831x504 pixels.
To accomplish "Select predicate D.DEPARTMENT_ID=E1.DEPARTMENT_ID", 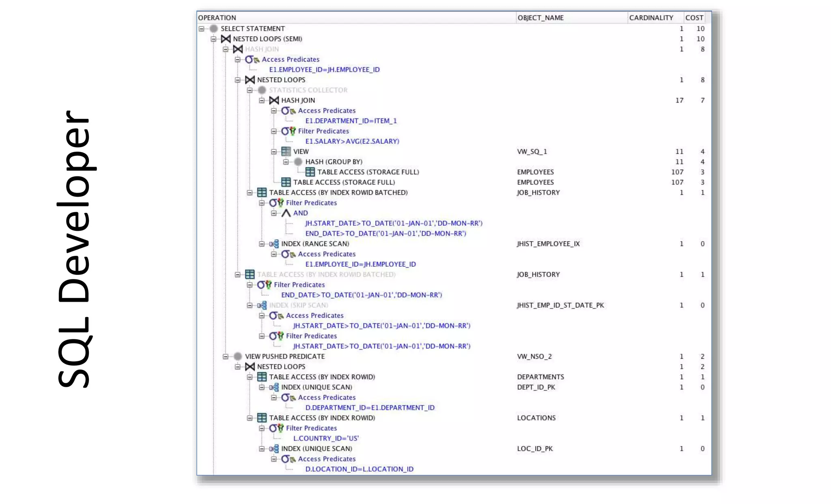I will (370, 407).
